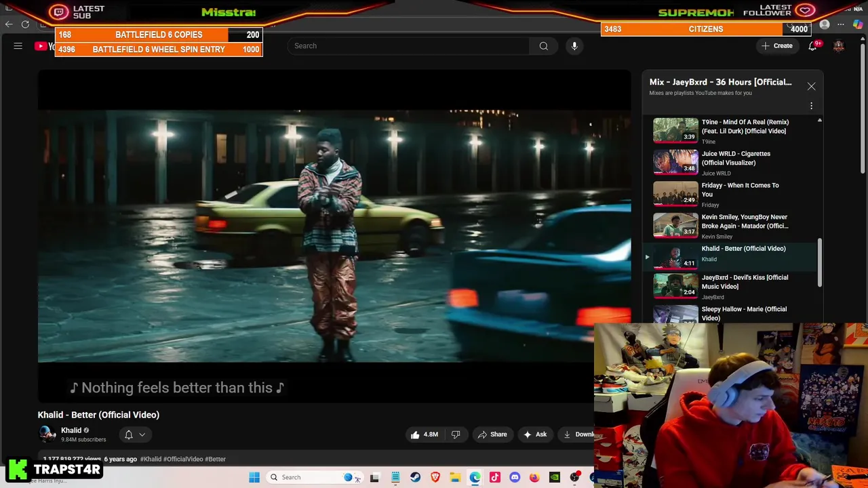Screen dimensions: 868x488
Task: Focus the YouTube search field
Action: [x=409, y=46]
